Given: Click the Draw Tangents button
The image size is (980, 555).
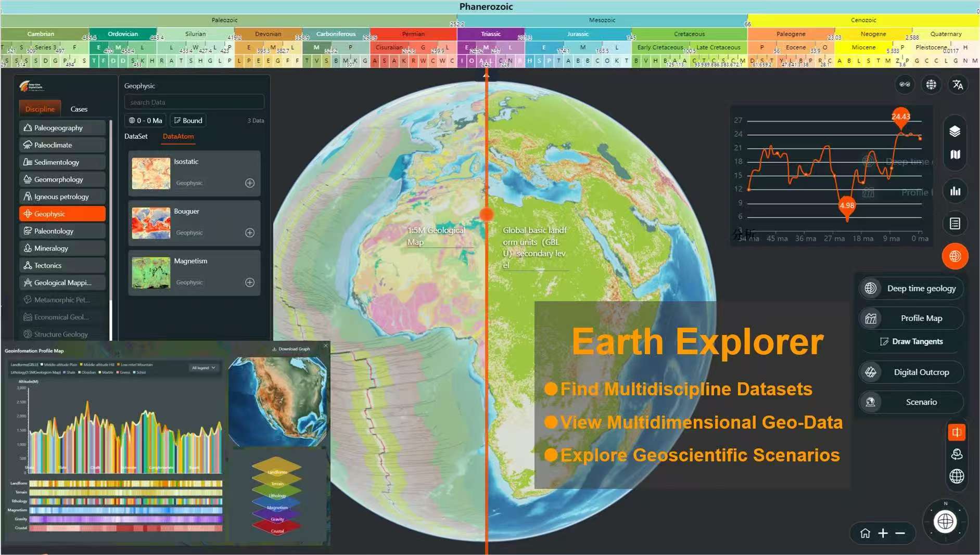Looking at the screenshot, I should click(911, 342).
